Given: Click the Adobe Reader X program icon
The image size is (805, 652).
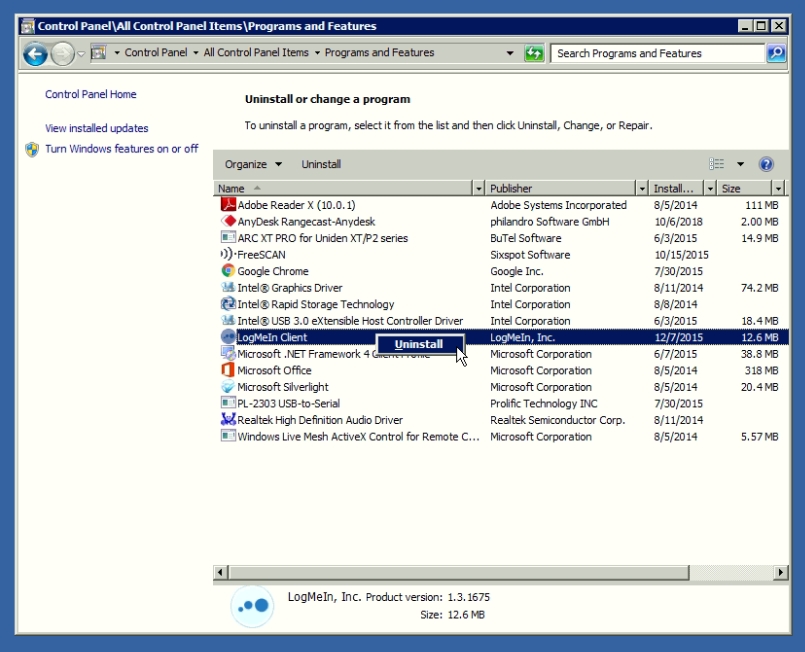Looking at the screenshot, I should click(x=228, y=205).
